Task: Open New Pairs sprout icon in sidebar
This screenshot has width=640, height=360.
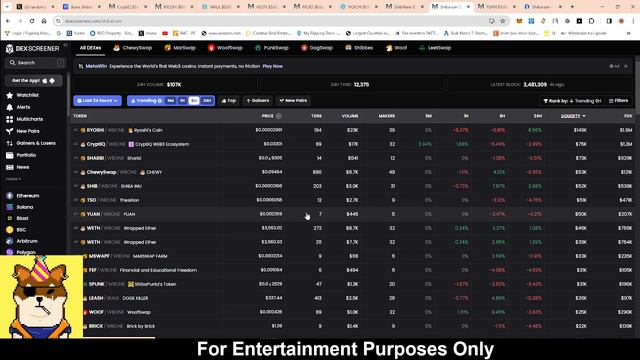Action: pos(10,131)
